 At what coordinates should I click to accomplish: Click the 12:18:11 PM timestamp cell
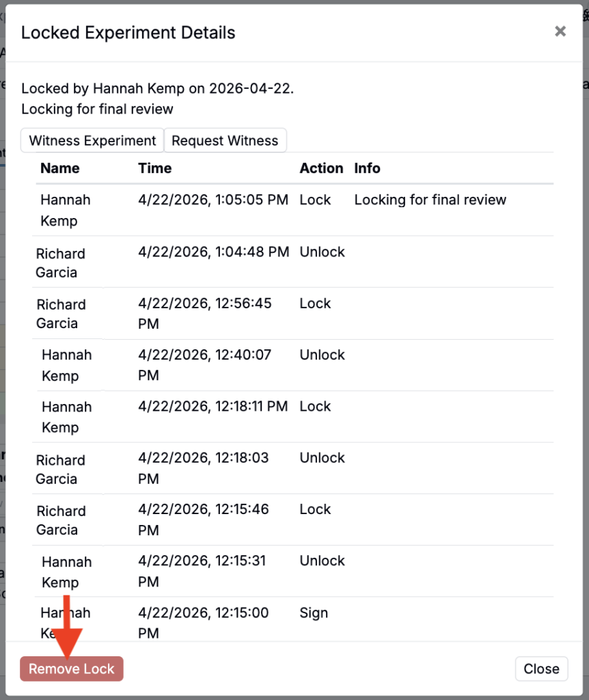point(213,407)
